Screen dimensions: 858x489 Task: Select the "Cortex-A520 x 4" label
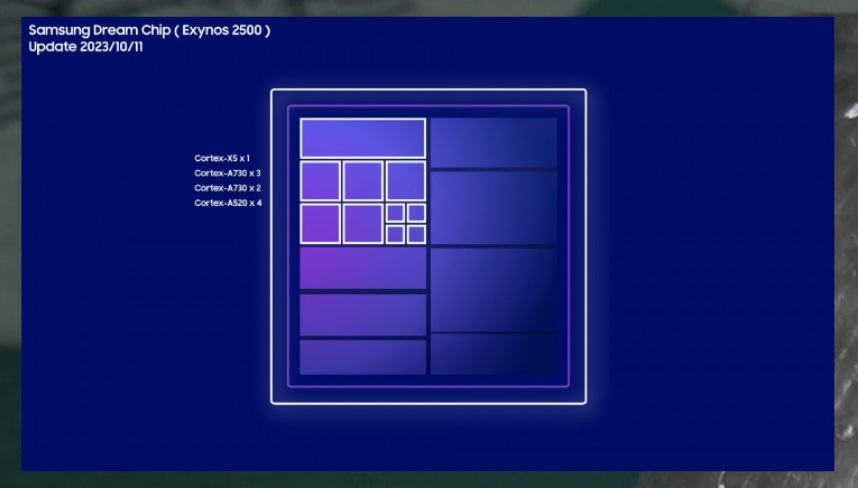point(228,203)
